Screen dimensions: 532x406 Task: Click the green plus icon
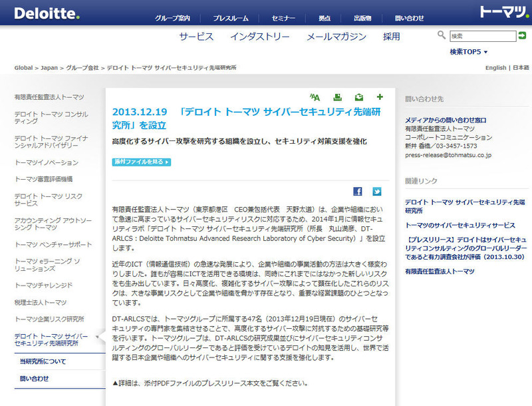point(380,97)
